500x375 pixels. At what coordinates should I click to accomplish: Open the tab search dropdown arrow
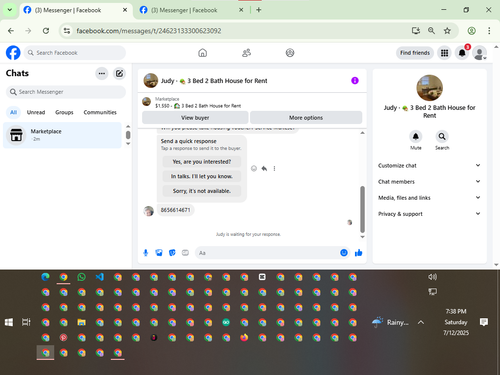point(10,10)
